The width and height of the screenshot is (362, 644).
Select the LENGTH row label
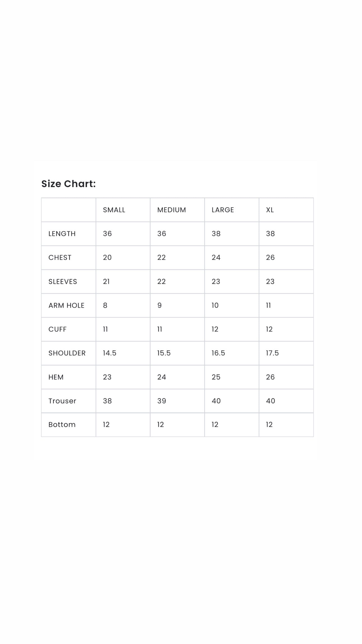click(62, 234)
